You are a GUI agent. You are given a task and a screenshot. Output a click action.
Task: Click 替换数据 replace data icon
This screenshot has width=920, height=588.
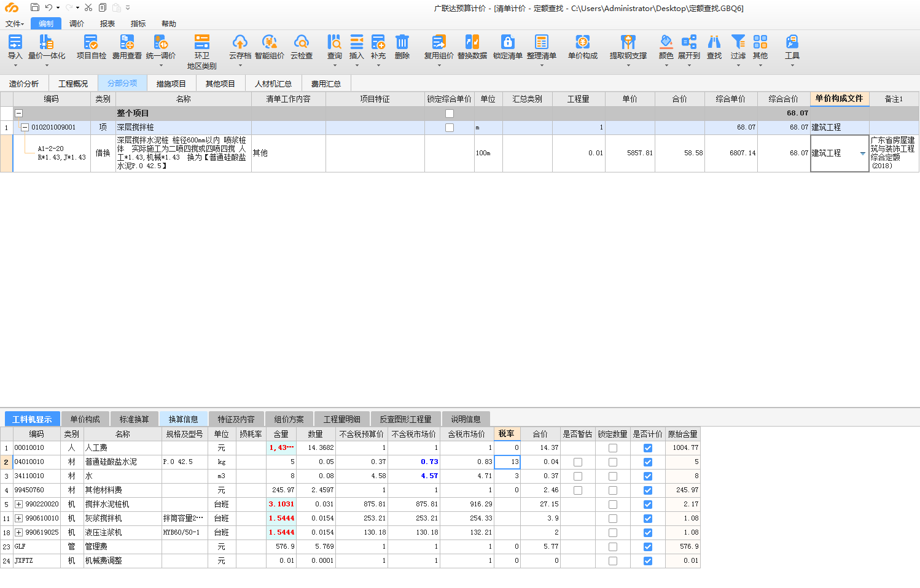[x=472, y=42]
